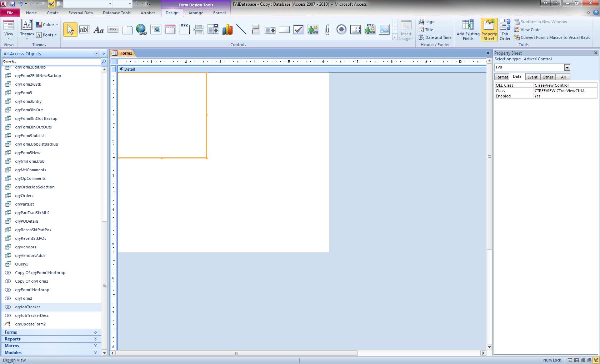Viewport: 600px width, 364px height.
Task: Select the Option Button control tool
Action: point(341,30)
